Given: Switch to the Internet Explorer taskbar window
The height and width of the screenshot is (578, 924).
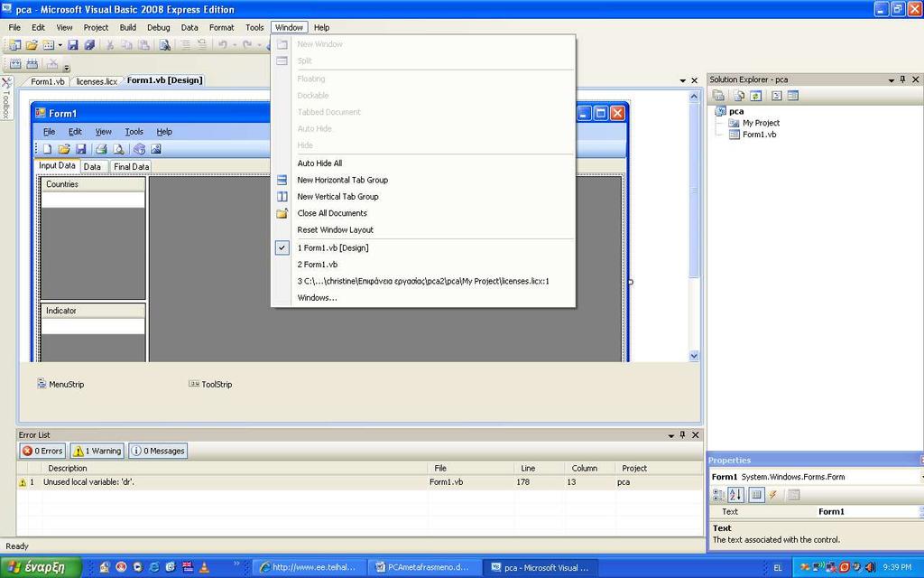Looking at the screenshot, I should pyautogui.click(x=311, y=567).
